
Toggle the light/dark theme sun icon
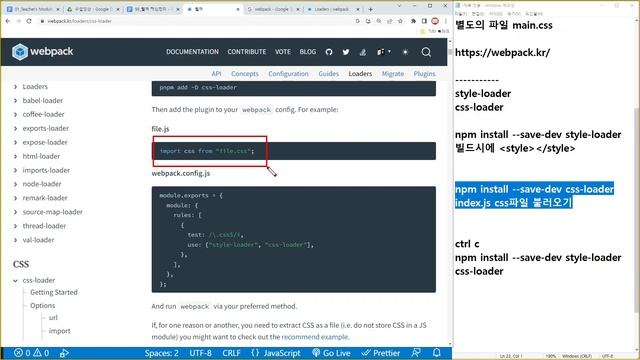pos(405,52)
